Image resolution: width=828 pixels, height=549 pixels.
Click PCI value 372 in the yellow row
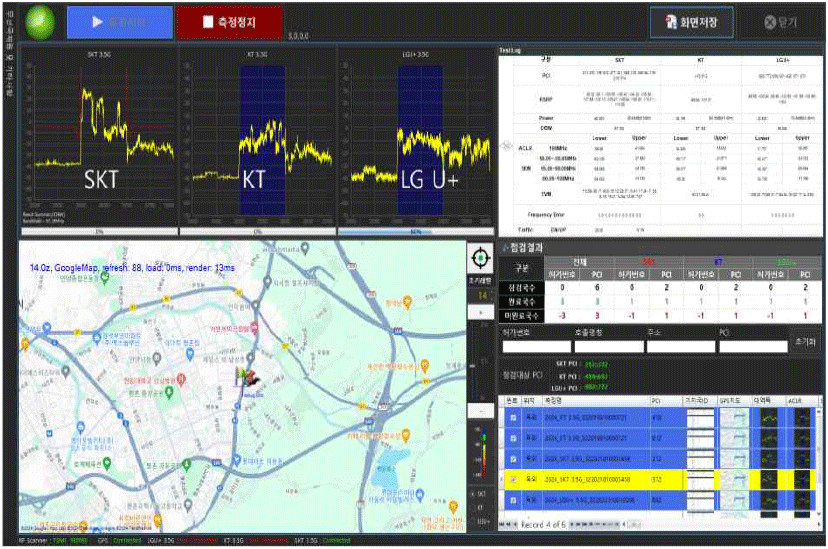coord(657,480)
